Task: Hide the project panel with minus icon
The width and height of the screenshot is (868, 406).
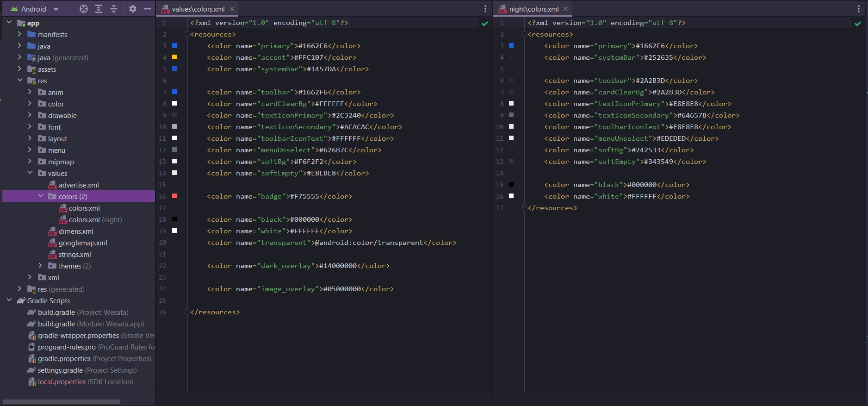Action: pos(148,9)
